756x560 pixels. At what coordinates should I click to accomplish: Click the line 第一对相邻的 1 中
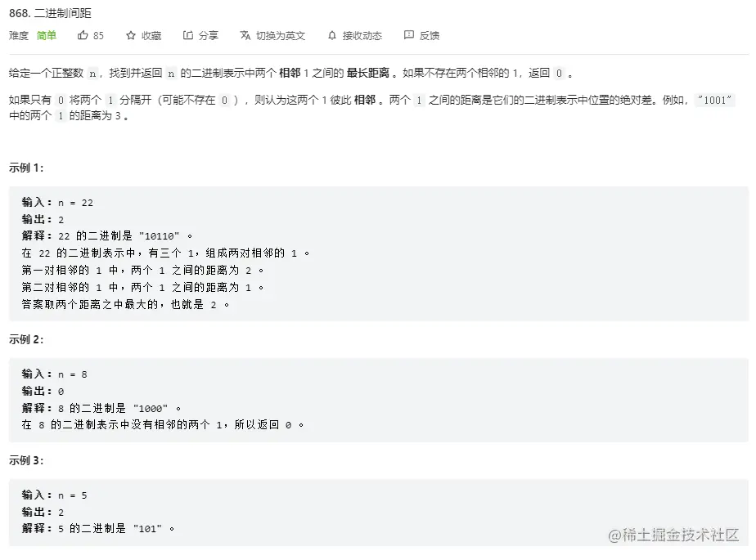pyautogui.click(x=142, y=271)
